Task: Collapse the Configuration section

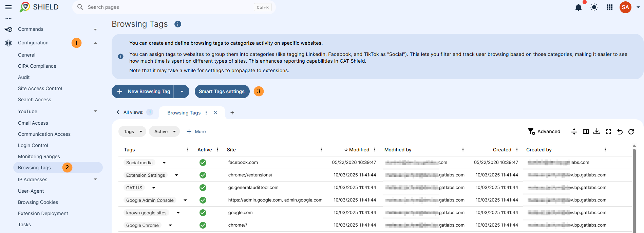Action: click(x=95, y=43)
